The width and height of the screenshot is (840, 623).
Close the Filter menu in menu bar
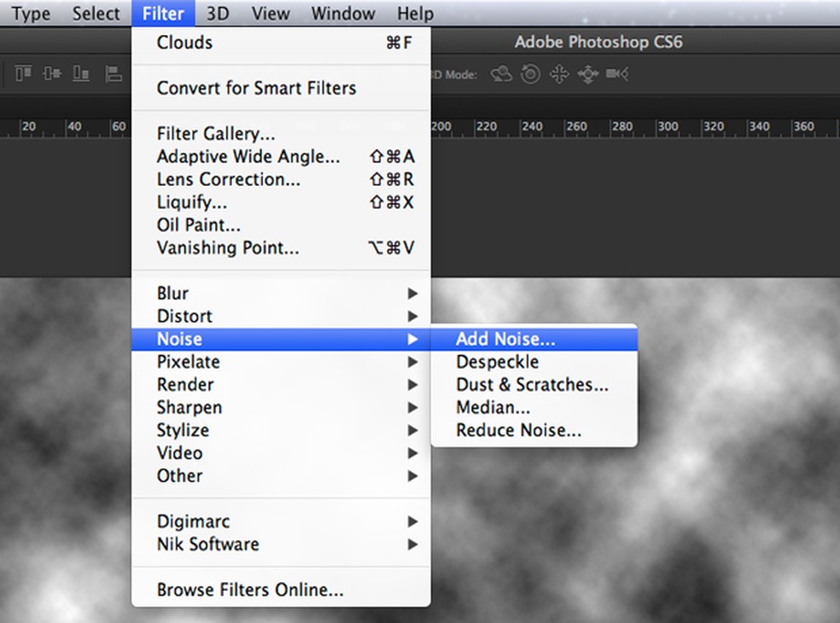tap(163, 14)
